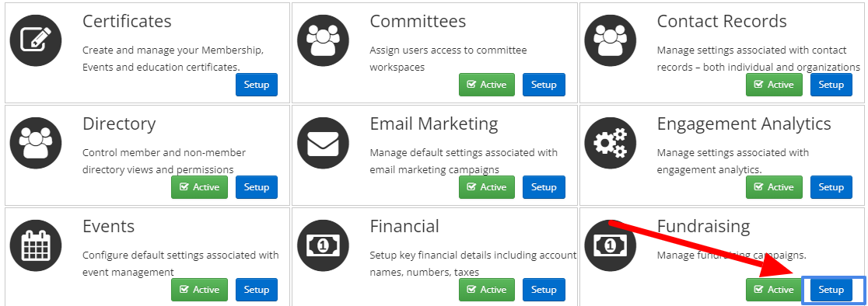Toggle the Events Active status button

point(199,290)
